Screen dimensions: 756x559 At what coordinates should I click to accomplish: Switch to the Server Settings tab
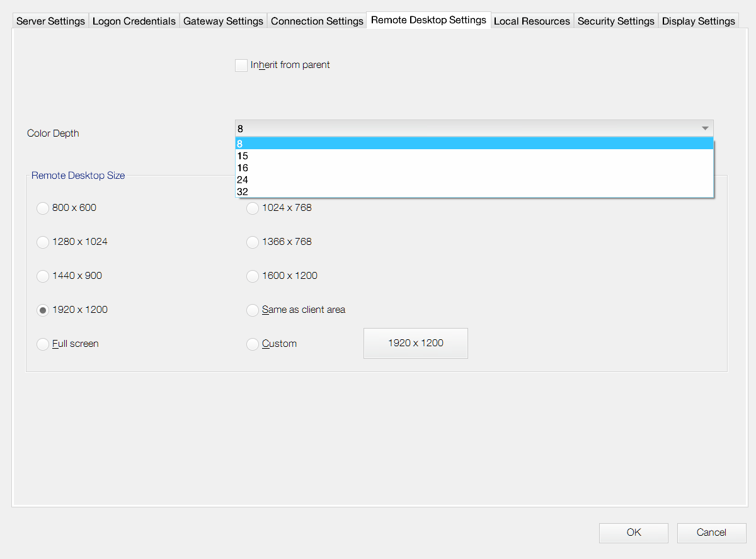click(x=50, y=21)
